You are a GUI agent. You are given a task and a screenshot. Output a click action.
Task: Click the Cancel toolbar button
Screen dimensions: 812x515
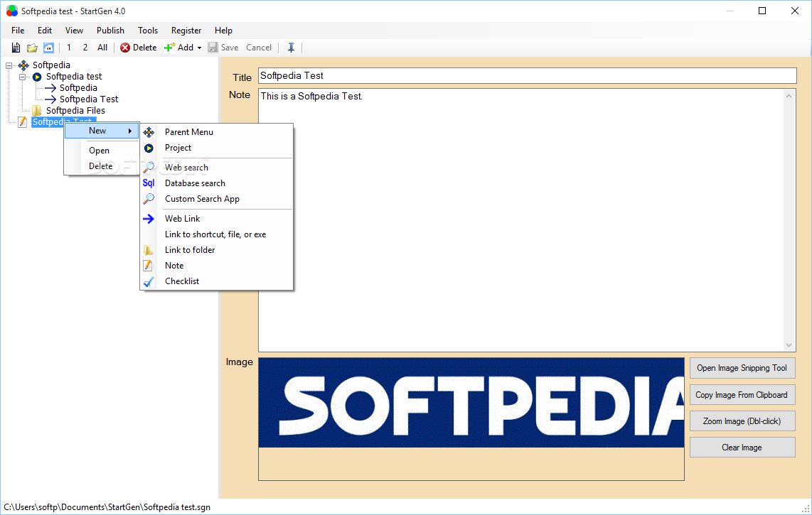point(258,48)
